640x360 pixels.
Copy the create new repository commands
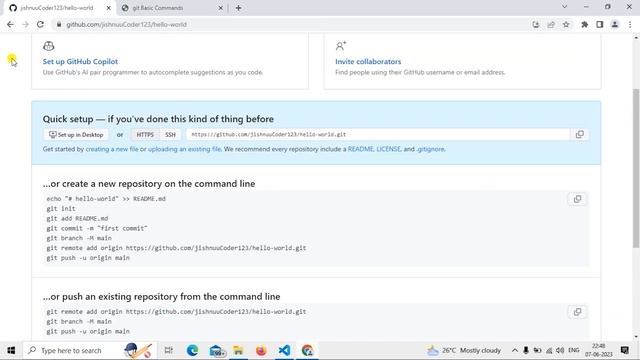pyautogui.click(x=577, y=199)
